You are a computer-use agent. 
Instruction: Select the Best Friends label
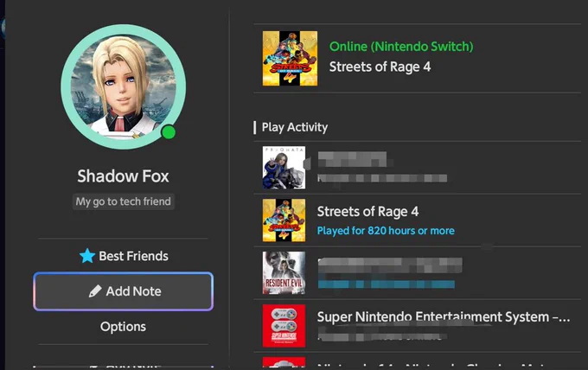point(133,256)
